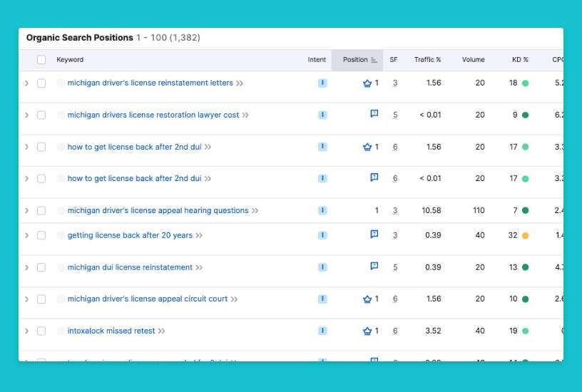Open keyword intoxalock missed retest

tap(111, 331)
